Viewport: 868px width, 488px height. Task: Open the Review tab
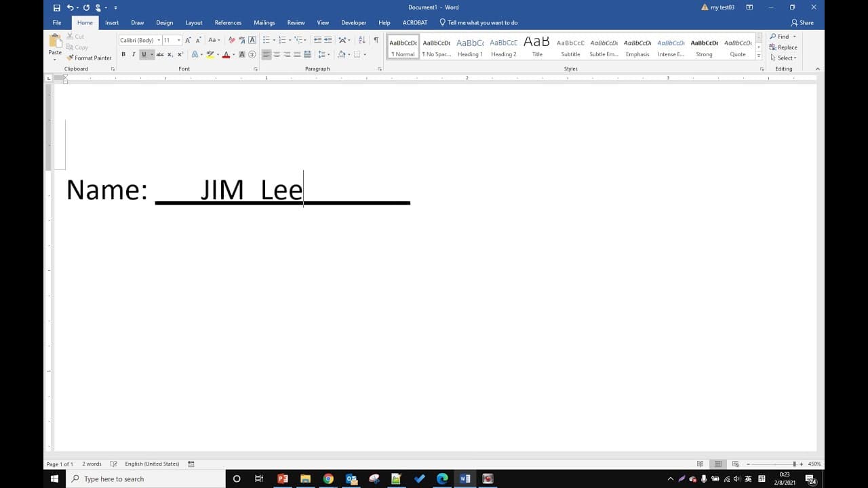296,22
